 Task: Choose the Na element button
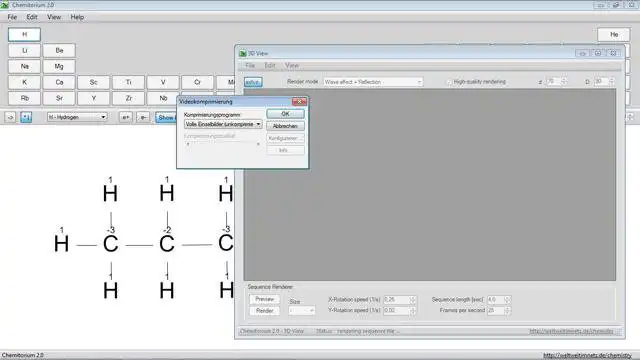24,66
